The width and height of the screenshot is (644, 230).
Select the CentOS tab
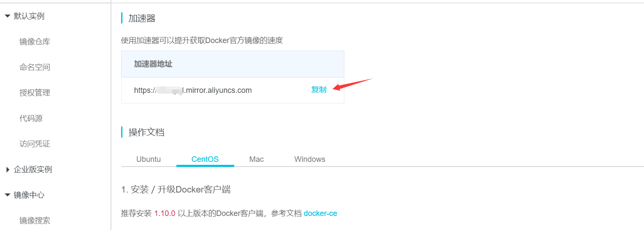205,159
